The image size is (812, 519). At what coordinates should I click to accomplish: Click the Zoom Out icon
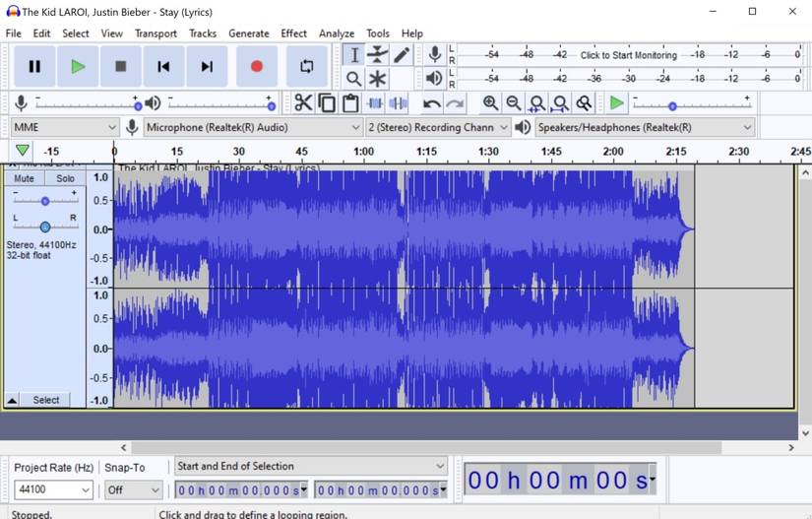513,103
